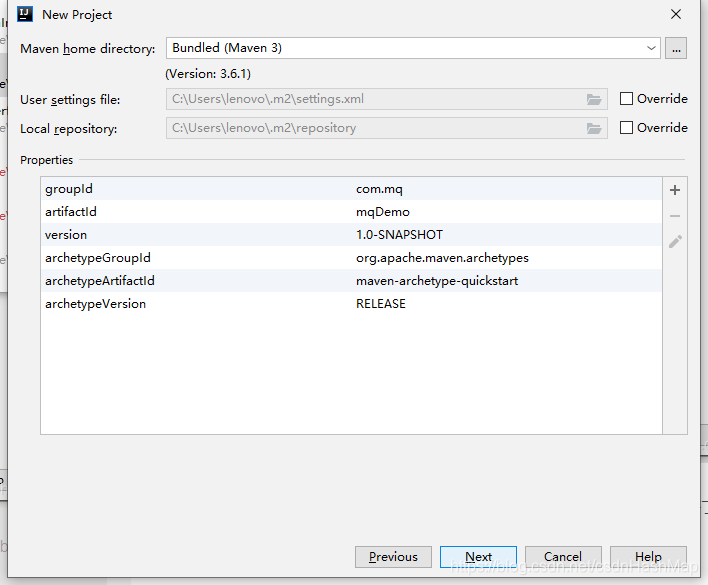This screenshot has height=585, width=708.
Task: Select the archetypeGroupId property row
Action: point(351,258)
